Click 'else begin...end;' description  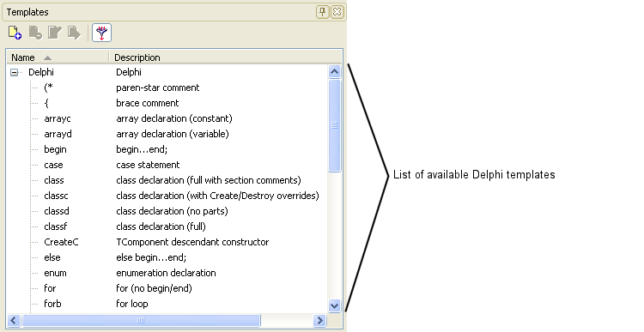coord(151,257)
